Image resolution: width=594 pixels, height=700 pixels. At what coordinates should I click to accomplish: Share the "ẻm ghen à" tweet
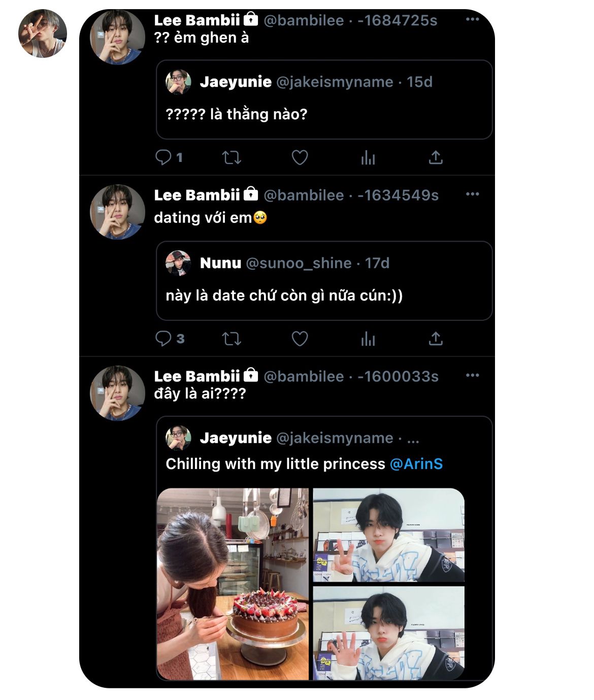[x=436, y=158]
